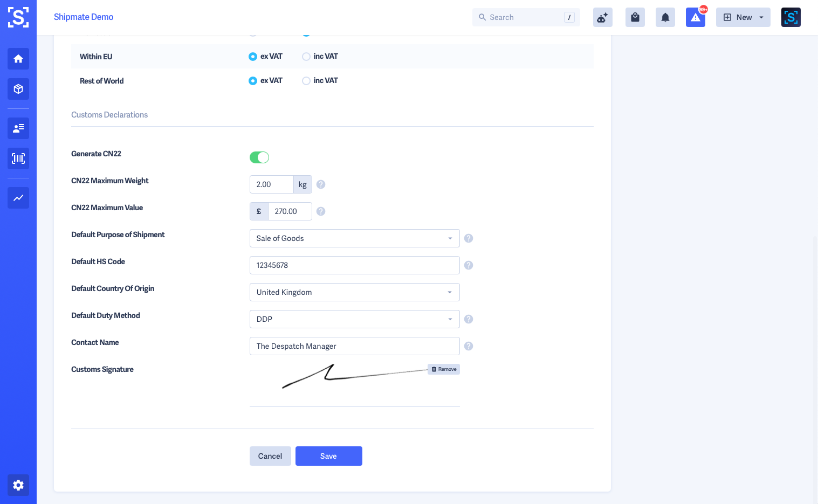818x504 pixels.
Task: Open the Default Country Of Origin dropdown
Action: [x=355, y=292]
